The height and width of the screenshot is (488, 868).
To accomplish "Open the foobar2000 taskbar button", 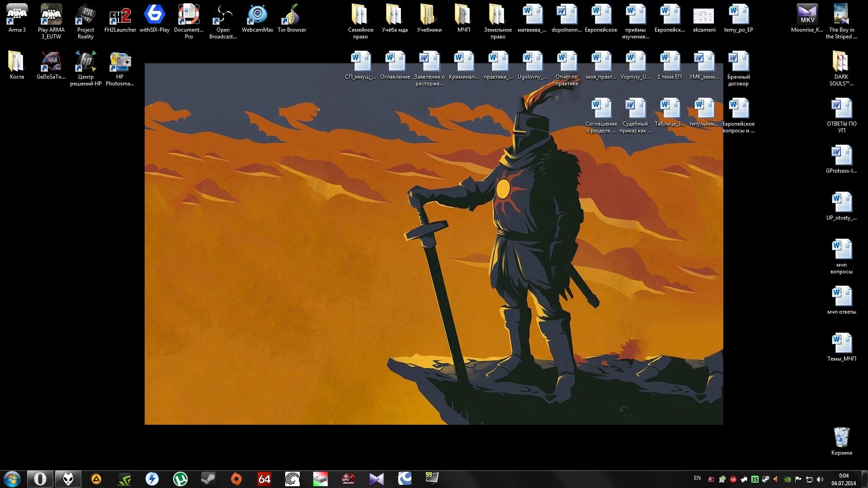I will [68, 479].
